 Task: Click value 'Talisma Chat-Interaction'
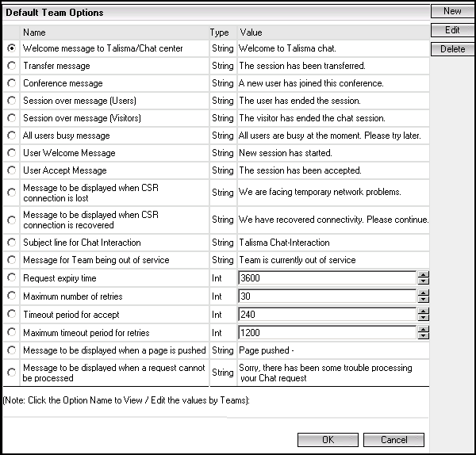pyautogui.click(x=284, y=243)
